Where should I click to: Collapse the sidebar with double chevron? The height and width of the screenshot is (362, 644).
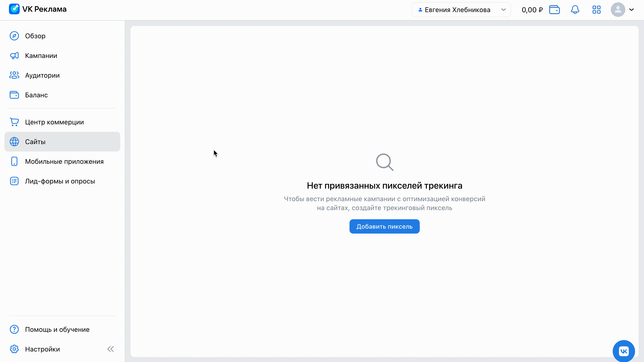point(110,349)
